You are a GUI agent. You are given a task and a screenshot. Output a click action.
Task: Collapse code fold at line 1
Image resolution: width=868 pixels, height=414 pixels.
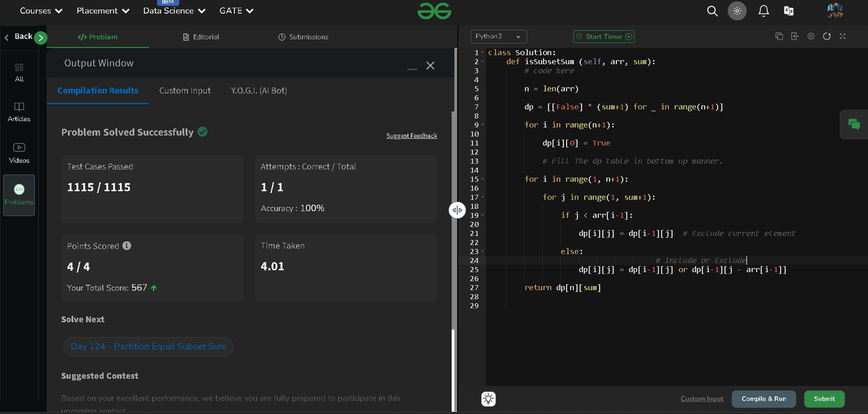coord(482,53)
